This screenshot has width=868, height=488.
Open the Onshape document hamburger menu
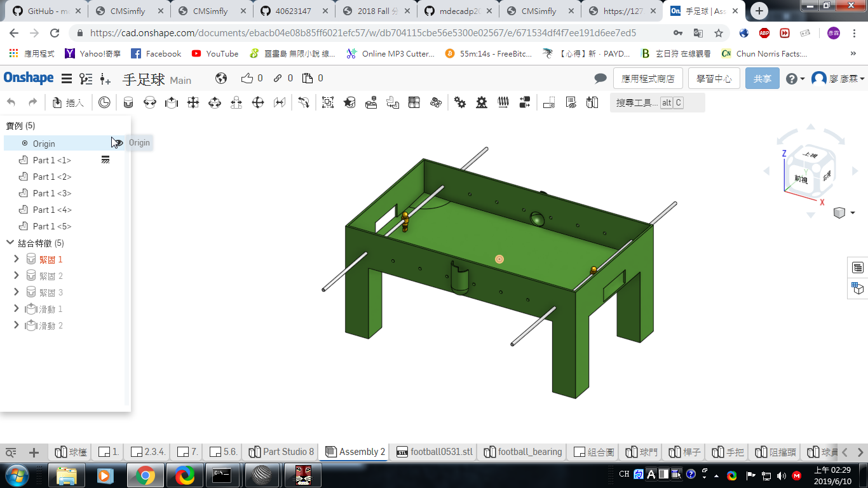[66, 79]
